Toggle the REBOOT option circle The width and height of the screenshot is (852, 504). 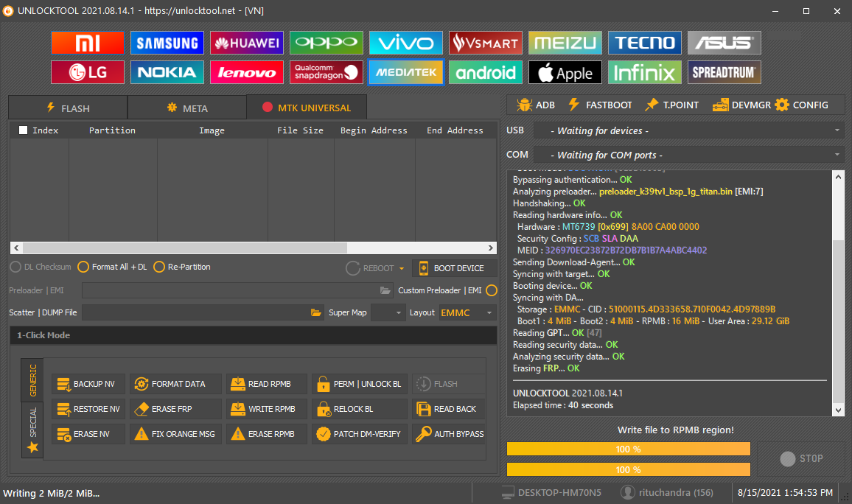pos(352,268)
